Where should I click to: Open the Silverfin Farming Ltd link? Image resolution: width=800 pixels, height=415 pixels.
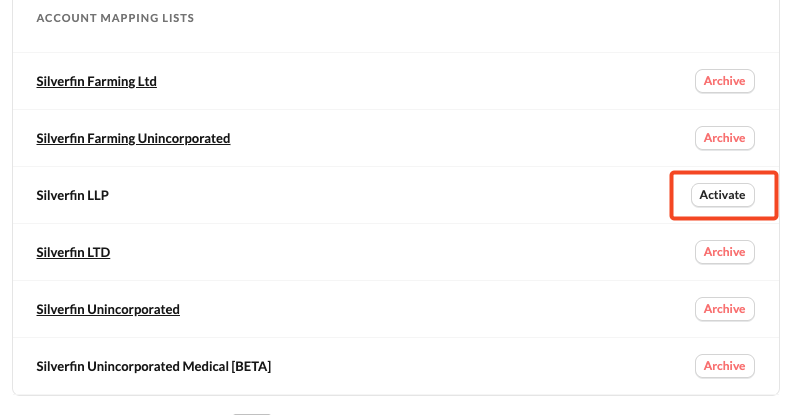pos(96,81)
